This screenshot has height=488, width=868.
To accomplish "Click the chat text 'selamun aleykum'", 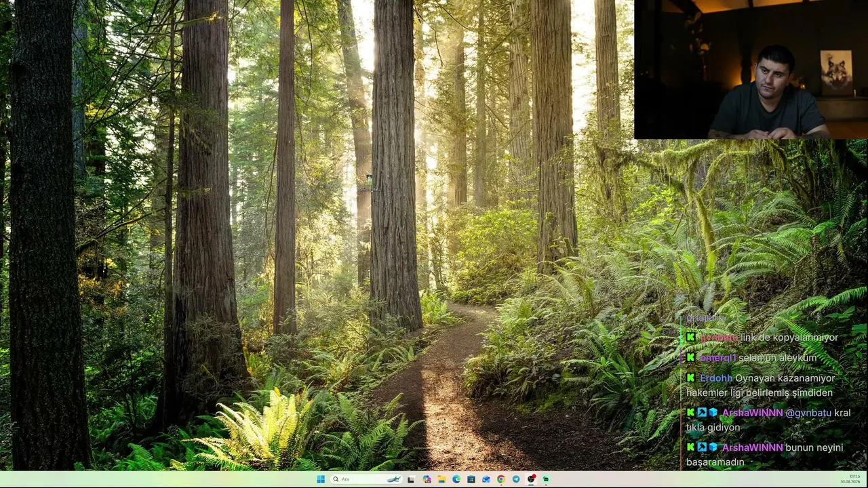I will tap(778, 358).
